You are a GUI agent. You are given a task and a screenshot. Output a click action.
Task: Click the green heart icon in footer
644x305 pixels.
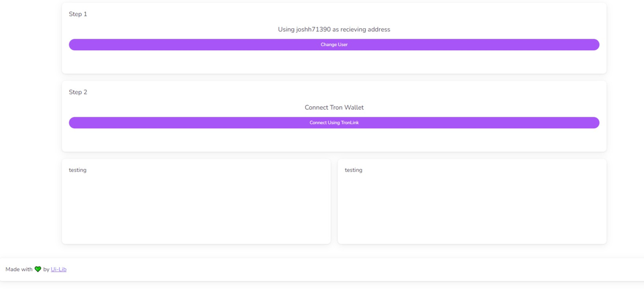tap(38, 269)
